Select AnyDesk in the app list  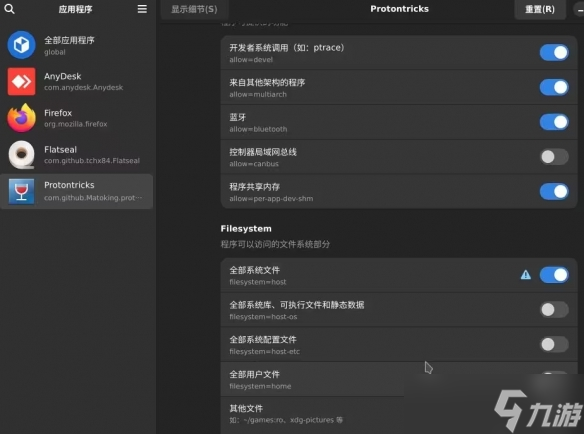[x=76, y=82]
